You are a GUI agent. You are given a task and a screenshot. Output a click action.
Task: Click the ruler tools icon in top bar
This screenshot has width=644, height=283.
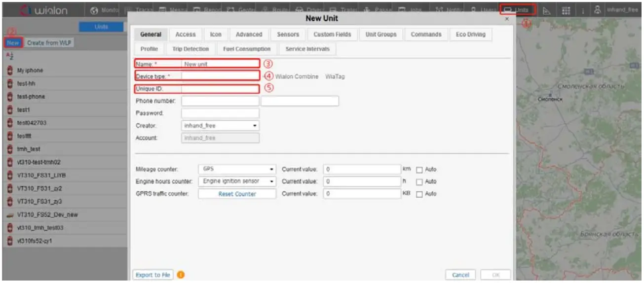546,10
